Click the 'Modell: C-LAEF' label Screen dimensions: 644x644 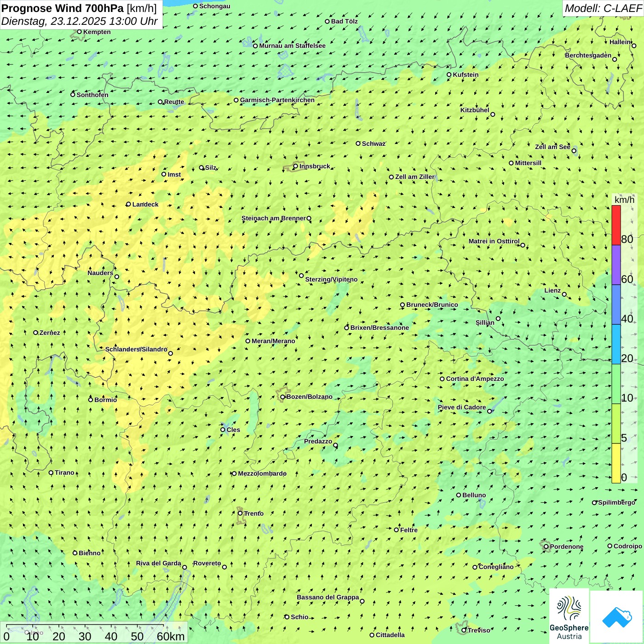[x=603, y=8]
